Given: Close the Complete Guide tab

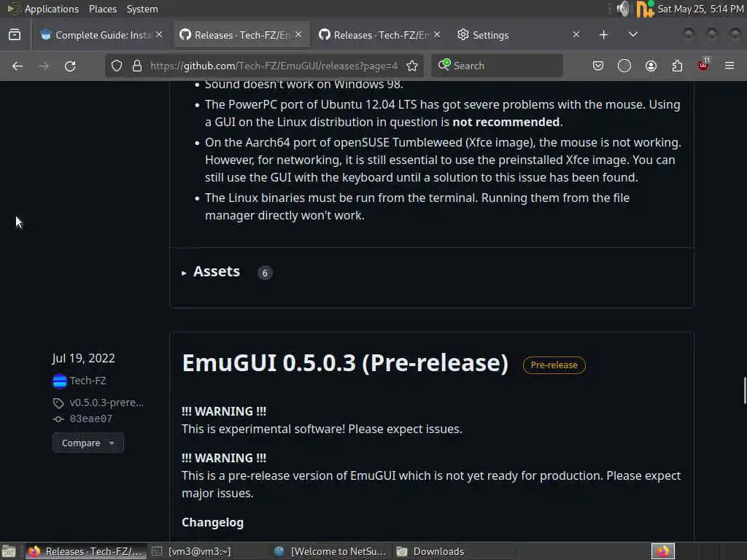Looking at the screenshot, I should point(159,35).
